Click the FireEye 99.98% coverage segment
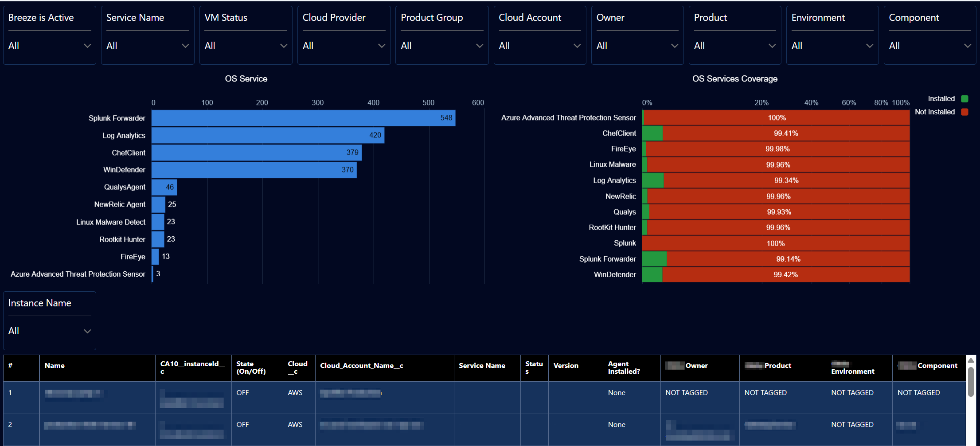This screenshot has width=980, height=446. (777, 149)
